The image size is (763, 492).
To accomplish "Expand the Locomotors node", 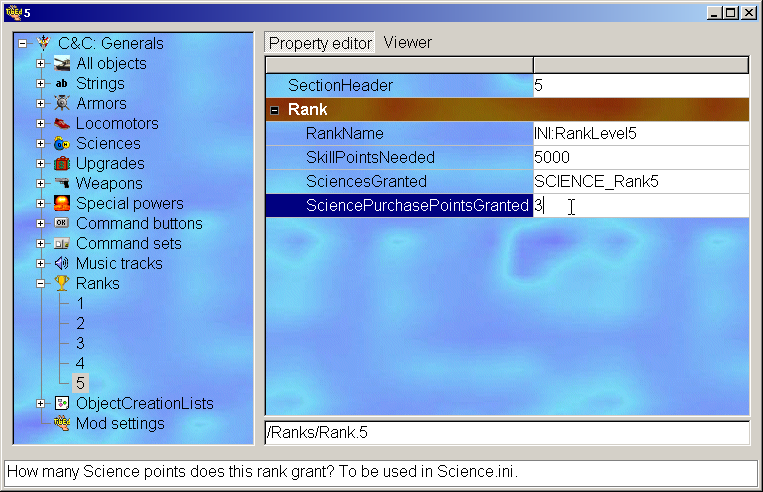I will (40, 123).
